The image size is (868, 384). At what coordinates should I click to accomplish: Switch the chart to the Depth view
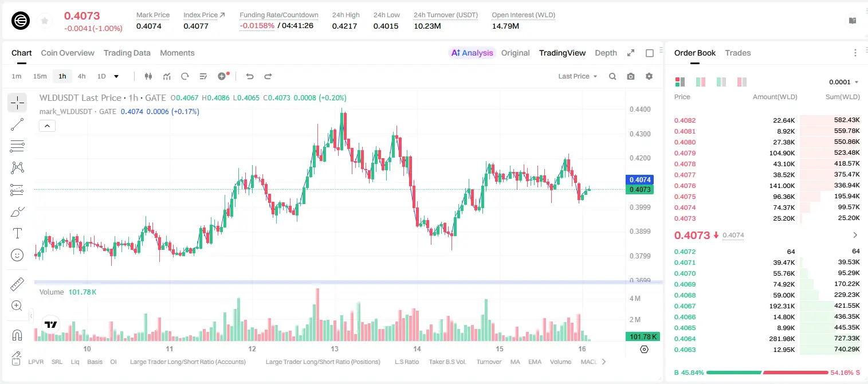(606, 53)
